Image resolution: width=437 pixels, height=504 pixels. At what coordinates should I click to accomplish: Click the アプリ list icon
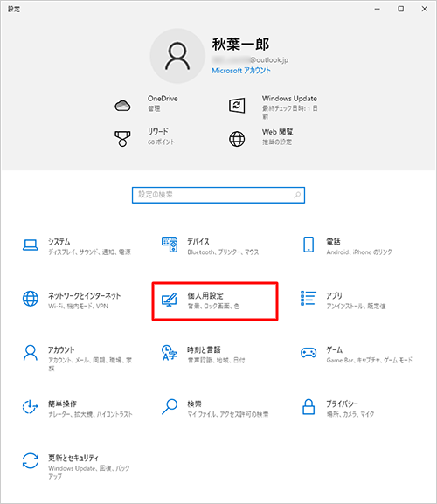point(309,298)
